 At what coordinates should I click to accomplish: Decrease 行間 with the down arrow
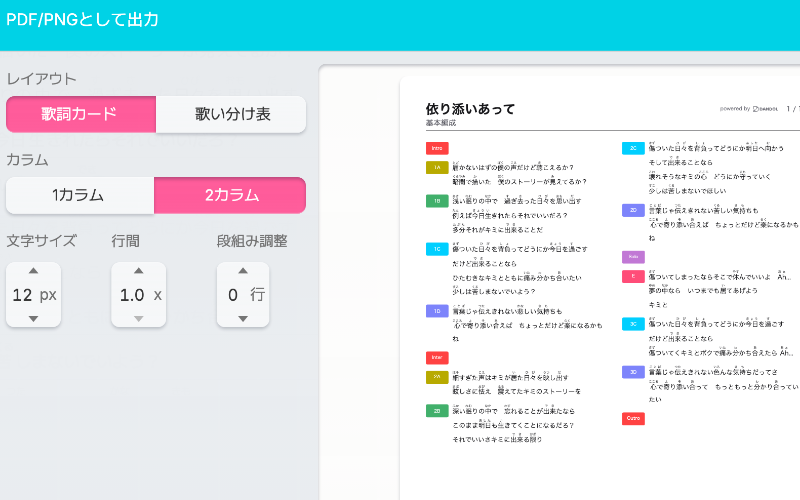tap(138, 319)
